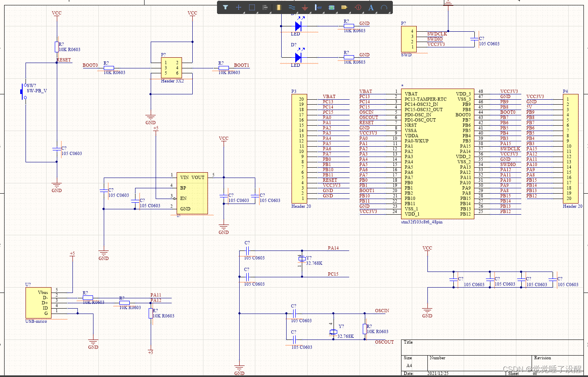Select the move objects cross icon
The height and width of the screenshot is (377, 588).
point(238,7)
